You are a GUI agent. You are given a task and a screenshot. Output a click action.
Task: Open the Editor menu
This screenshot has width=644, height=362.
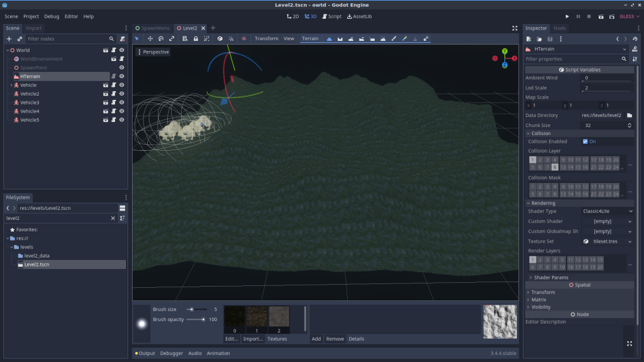point(71,16)
